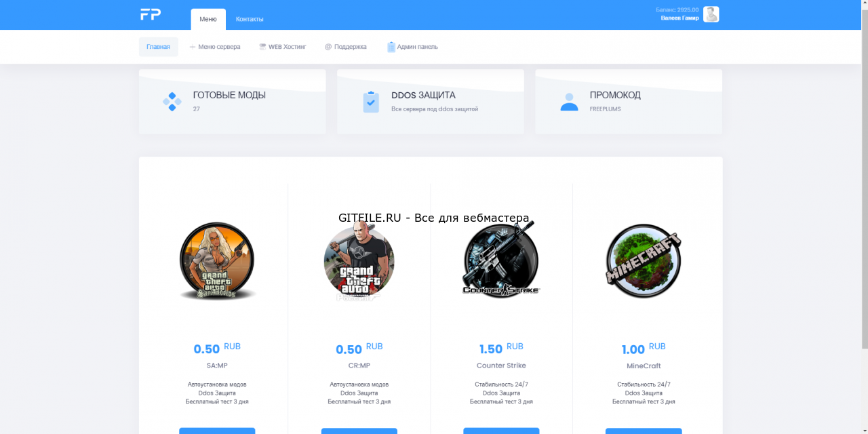Click the SA:MP game title
The height and width of the screenshot is (434, 868).
217,366
